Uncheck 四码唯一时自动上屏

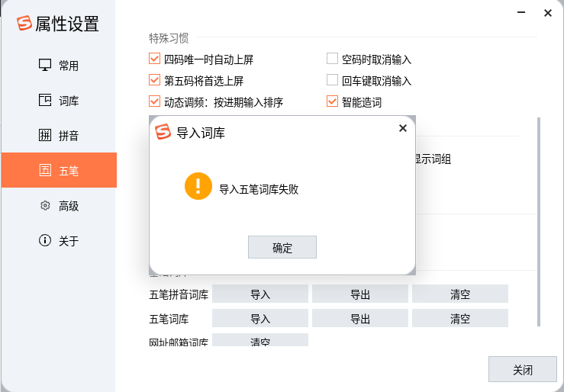[x=154, y=59]
